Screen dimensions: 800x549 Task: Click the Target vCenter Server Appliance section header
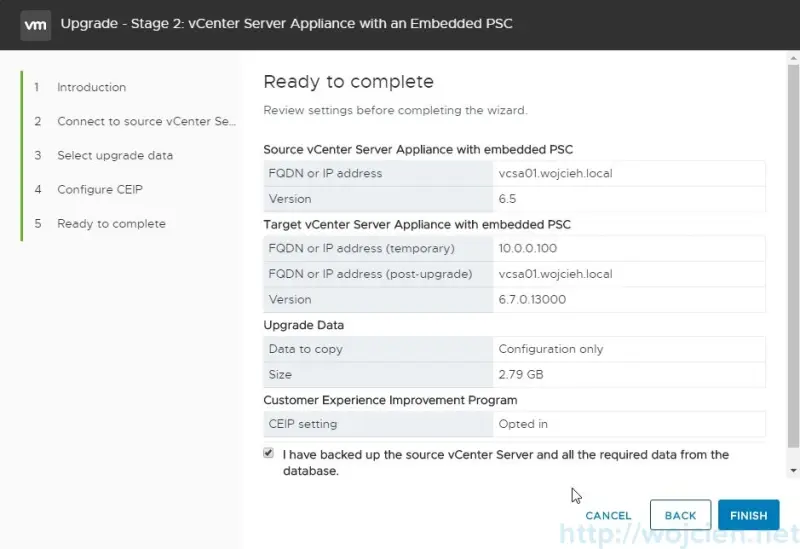click(x=417, y=224)
